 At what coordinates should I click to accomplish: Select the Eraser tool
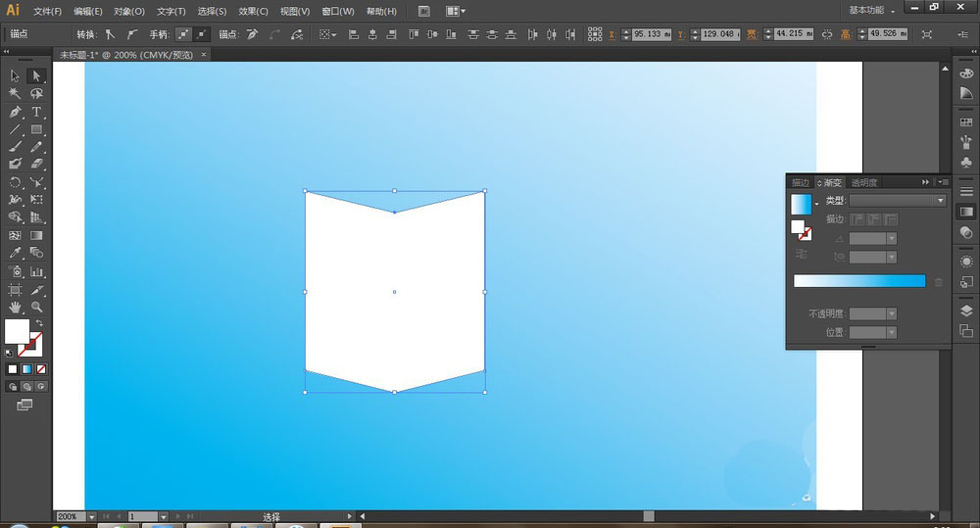click(36, 165)
